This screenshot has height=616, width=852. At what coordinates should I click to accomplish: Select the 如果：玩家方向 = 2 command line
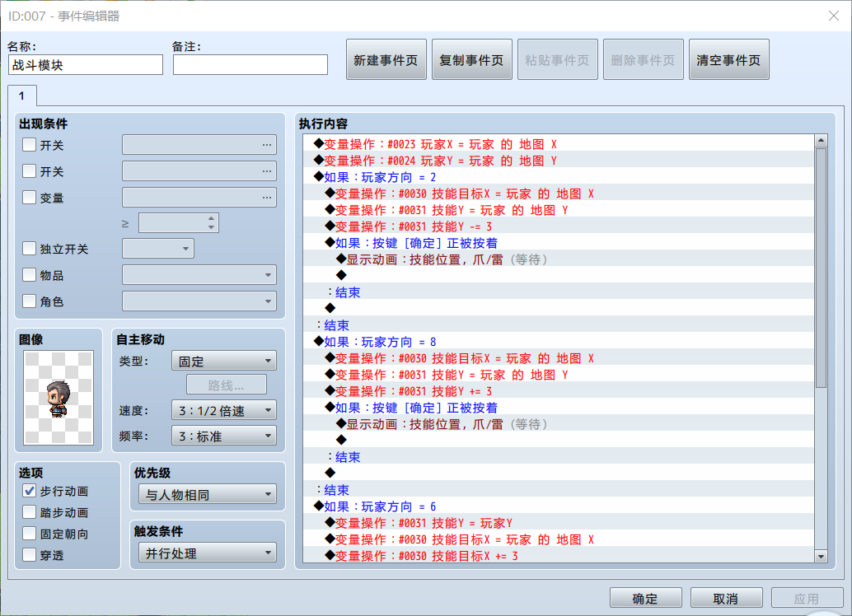point(559,177)
